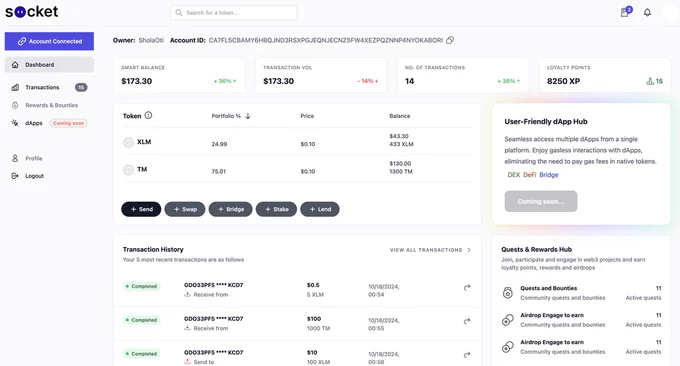Click the search magnifier icon
Viewport: 680px width, 366px height.
click(178, 13)
